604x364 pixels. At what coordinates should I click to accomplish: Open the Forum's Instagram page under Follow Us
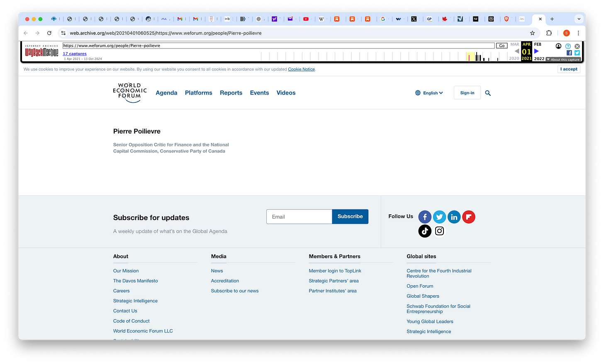(x=439, y=231)
